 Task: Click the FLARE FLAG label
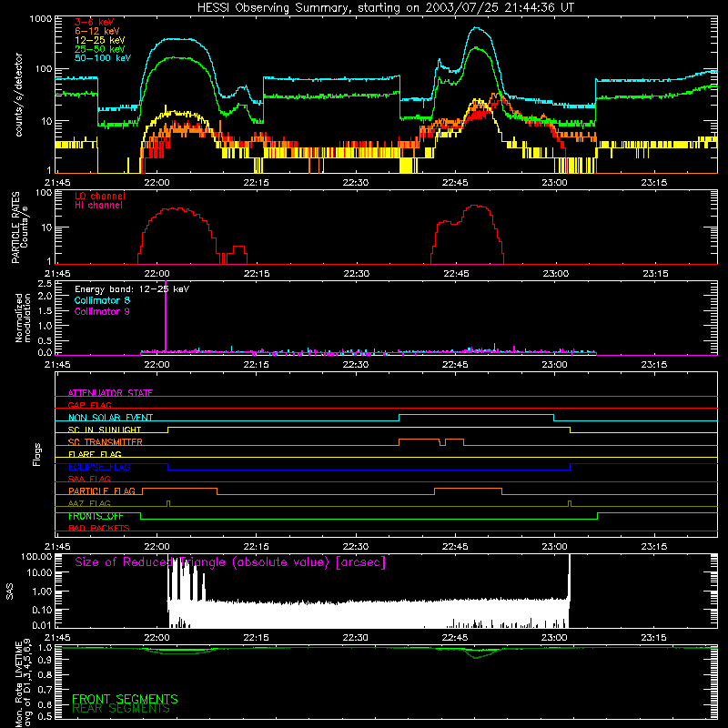(x=95, y=454)
